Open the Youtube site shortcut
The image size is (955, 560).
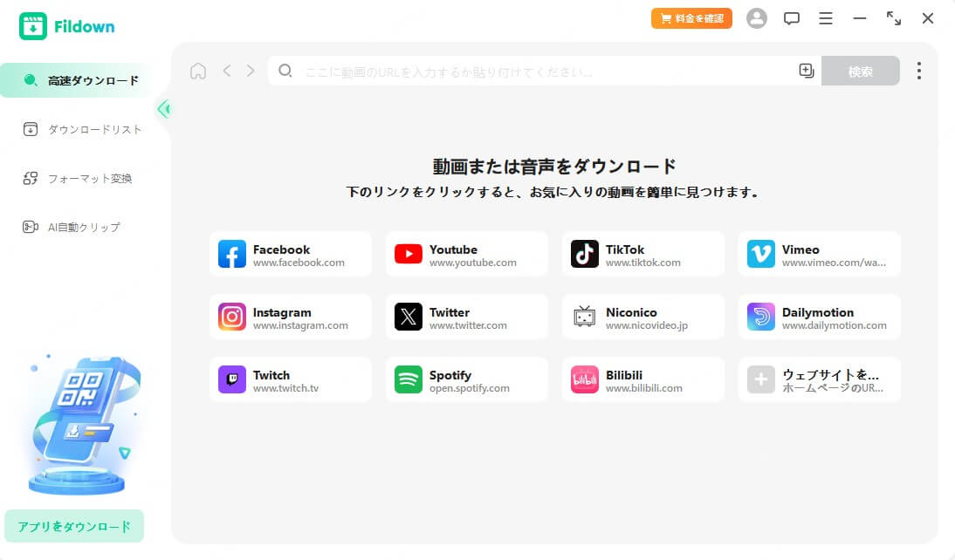point(466,255)
